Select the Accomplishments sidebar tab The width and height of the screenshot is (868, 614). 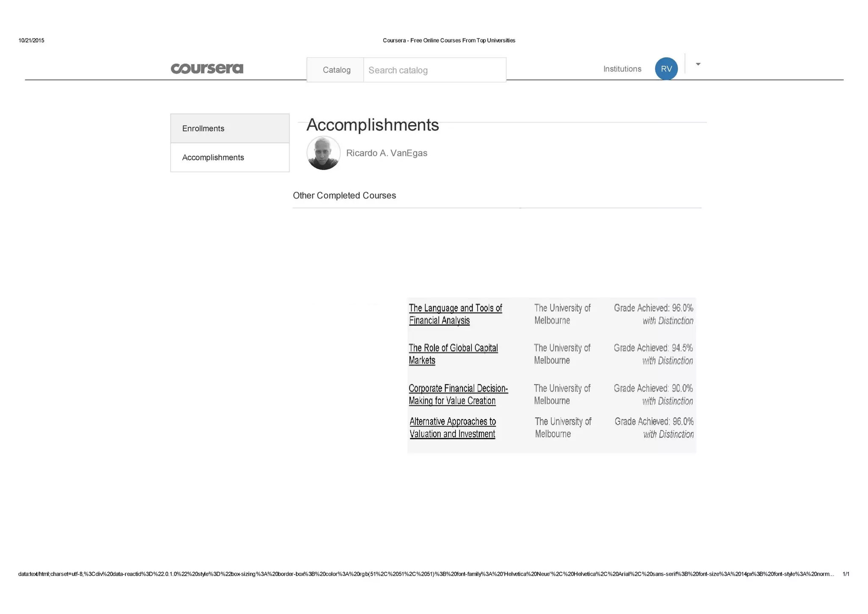230,157
